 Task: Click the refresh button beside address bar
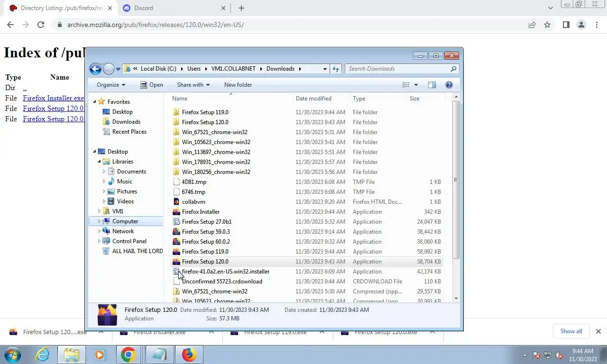click(x=336, y=69)
